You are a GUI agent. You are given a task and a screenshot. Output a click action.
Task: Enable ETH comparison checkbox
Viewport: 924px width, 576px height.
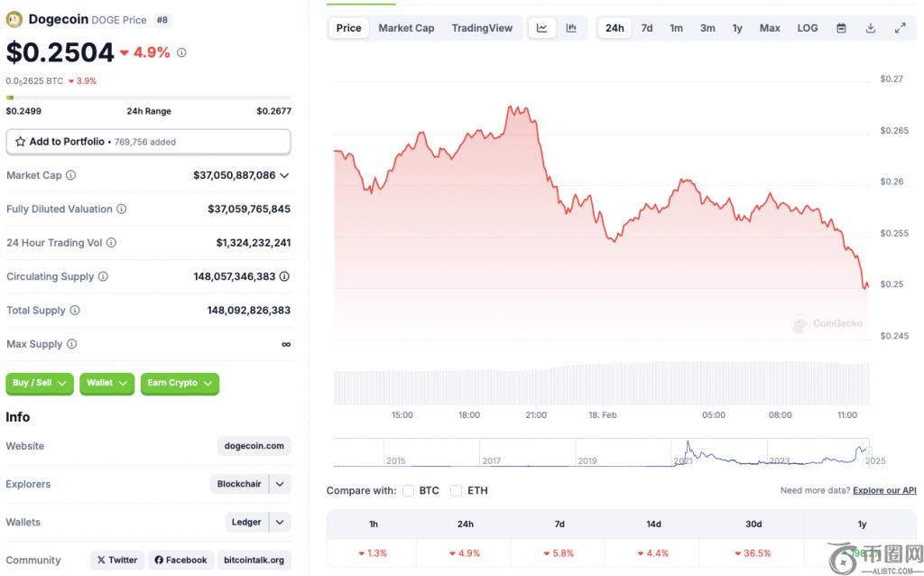(x=457, y=490)
